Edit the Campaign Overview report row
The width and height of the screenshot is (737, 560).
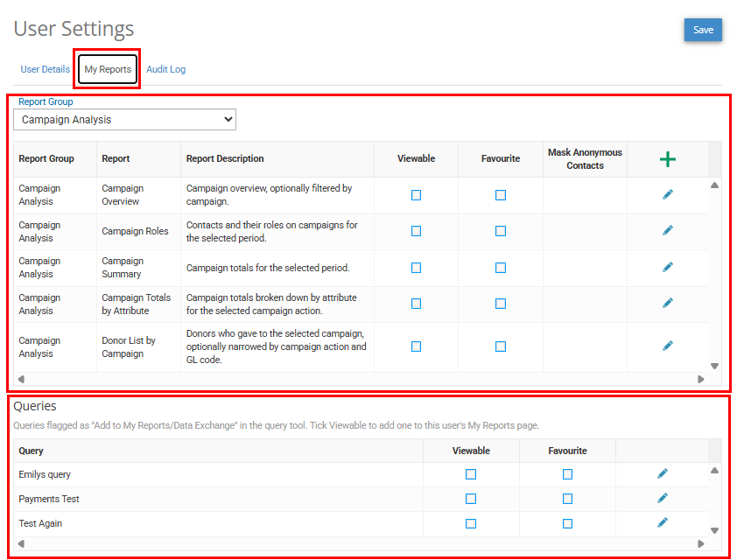[x=668, y=194]
